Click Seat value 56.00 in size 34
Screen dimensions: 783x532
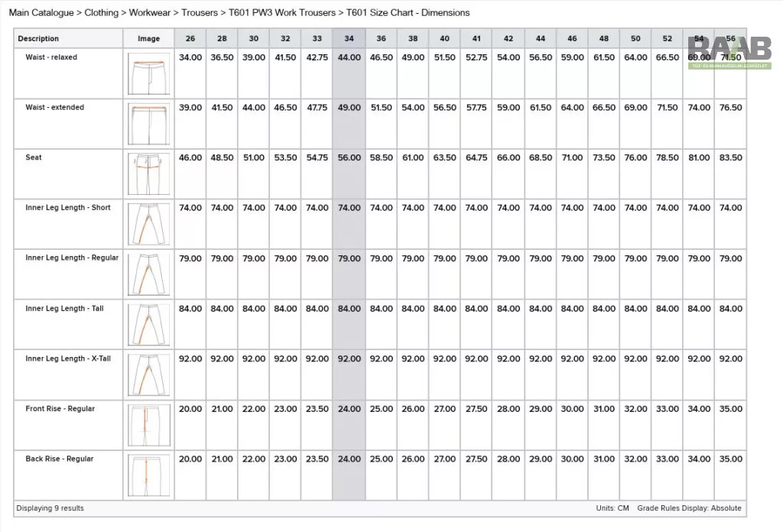pos(349,157)
